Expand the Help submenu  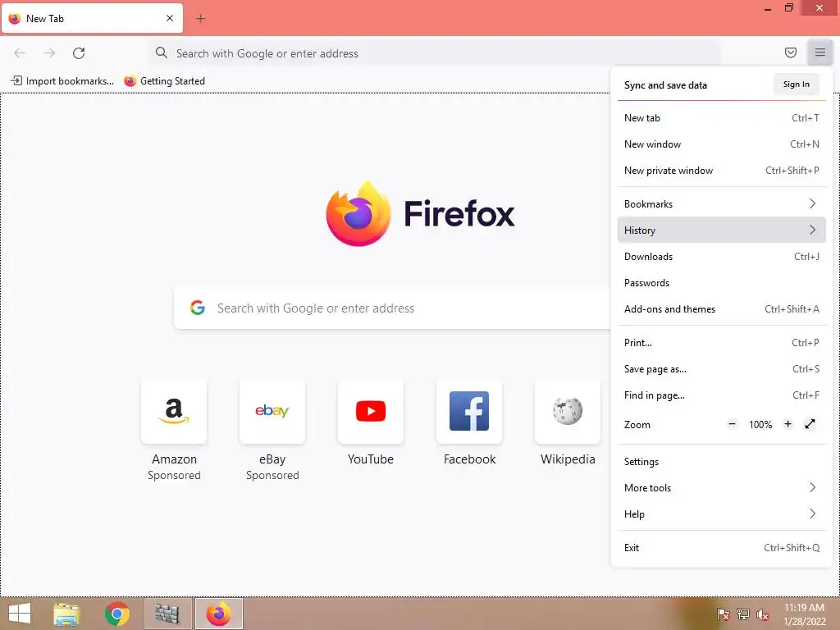(x=722, y=514)
